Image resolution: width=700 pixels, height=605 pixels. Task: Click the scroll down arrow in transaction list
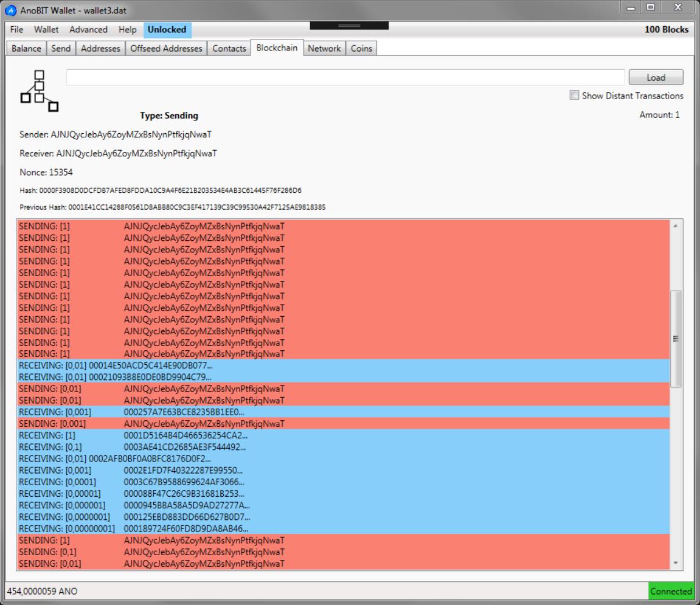pyautogui.click(x=676, y=564)
